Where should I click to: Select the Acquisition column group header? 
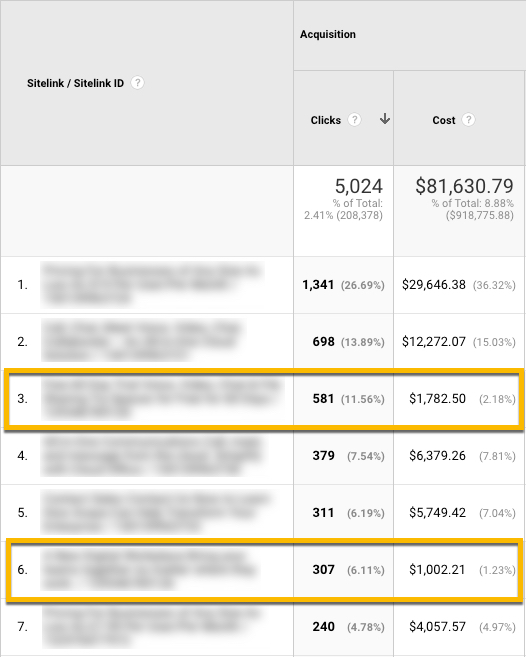coord(328,34)
